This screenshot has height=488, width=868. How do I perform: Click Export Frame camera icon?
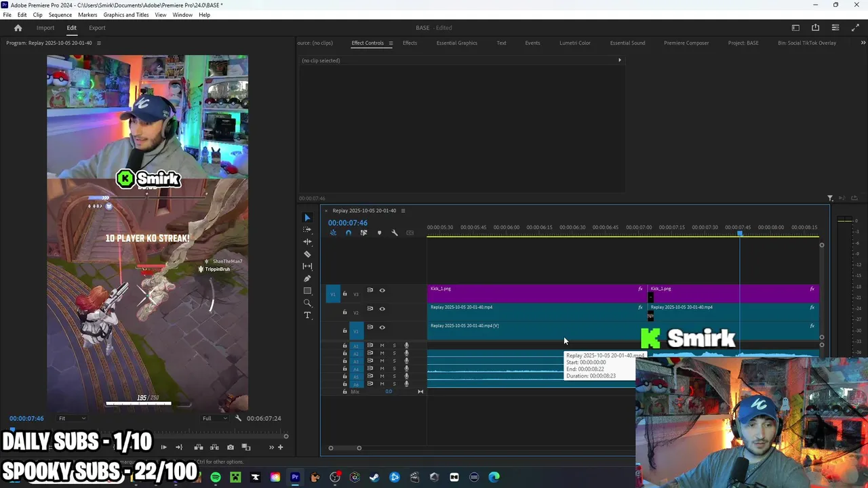231,447
